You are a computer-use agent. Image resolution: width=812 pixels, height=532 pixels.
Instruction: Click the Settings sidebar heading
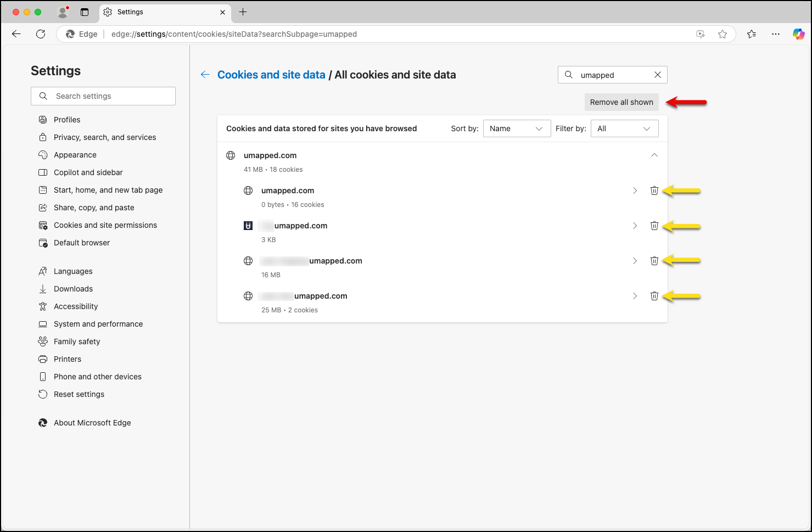pos(55,71)
